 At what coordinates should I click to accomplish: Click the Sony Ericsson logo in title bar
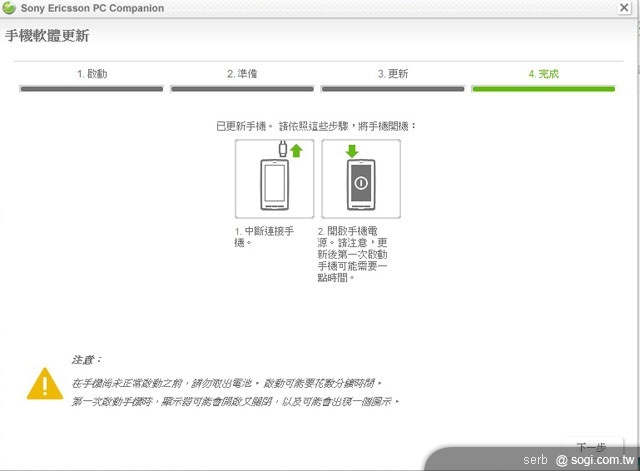pyautogui.click(x=10, y=8)
